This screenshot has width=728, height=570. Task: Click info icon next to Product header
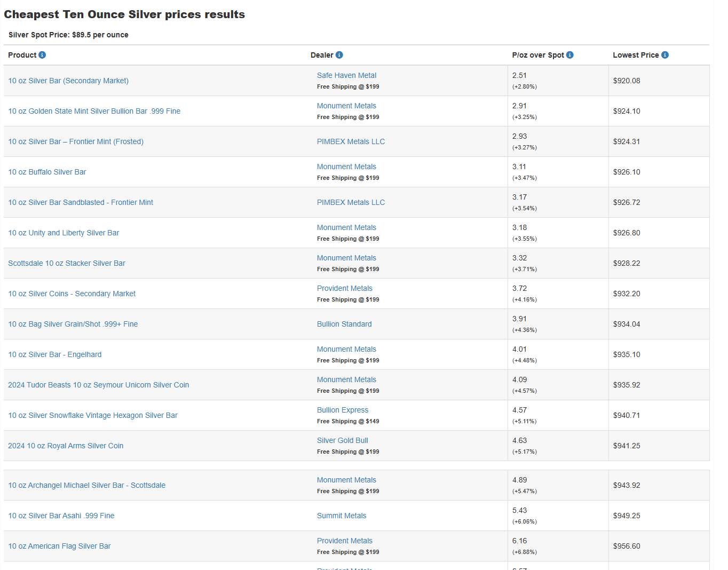42,55
